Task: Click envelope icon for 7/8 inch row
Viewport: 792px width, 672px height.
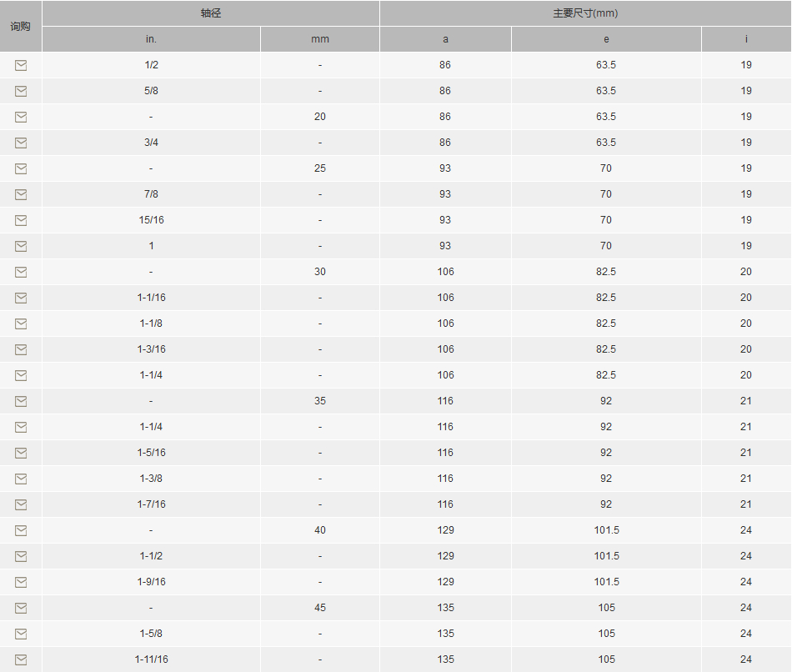Action: pos(21,194)
